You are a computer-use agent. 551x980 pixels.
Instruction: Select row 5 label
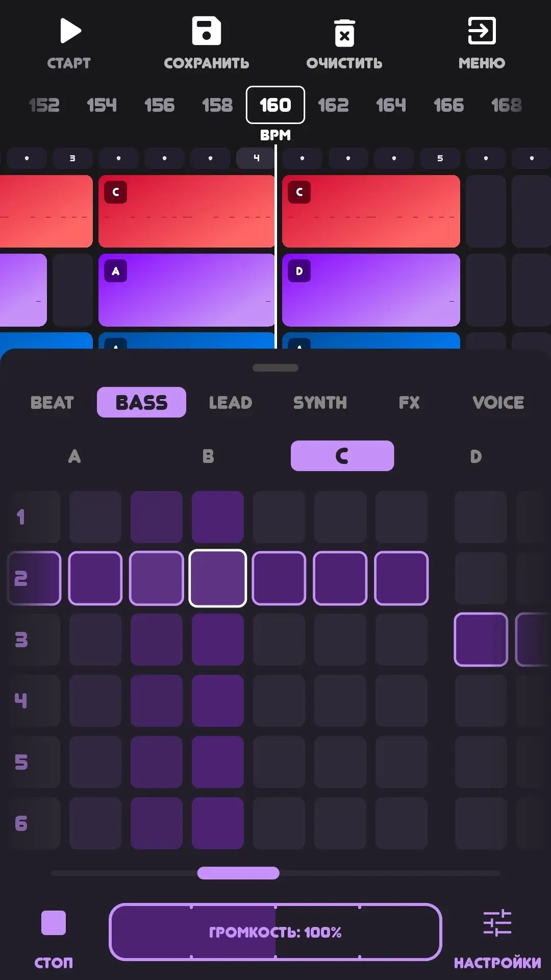(x=21, y=762)
